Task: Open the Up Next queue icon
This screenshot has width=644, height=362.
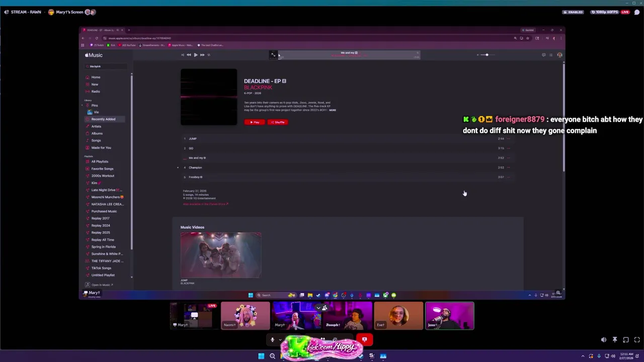Action: tap(551, 55)
